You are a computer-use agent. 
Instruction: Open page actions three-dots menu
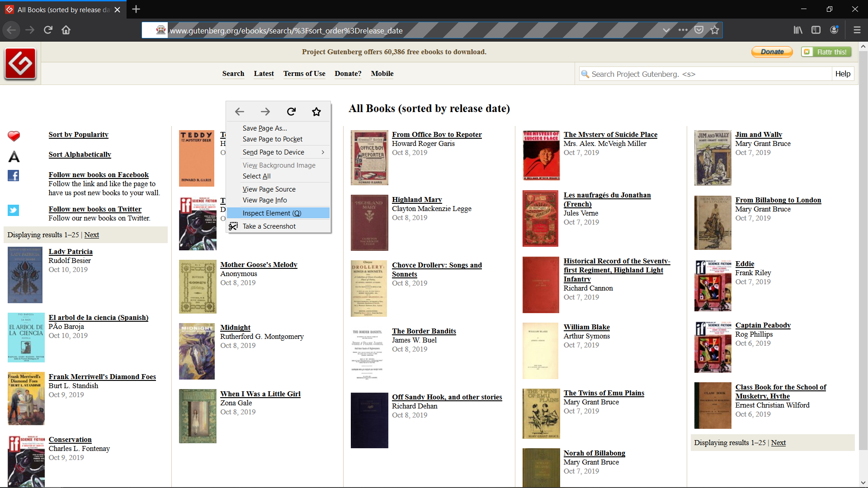tap(683, 30)
